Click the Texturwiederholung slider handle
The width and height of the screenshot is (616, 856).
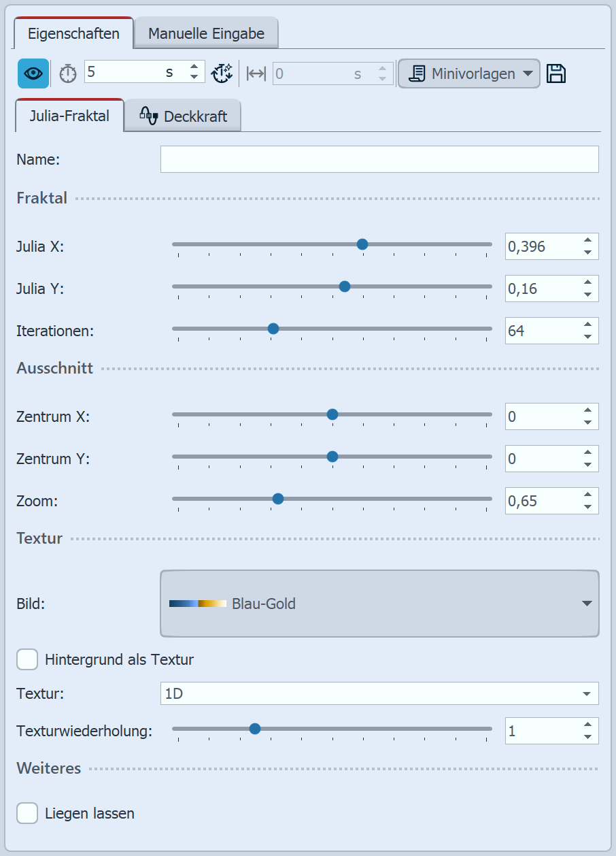255,729
